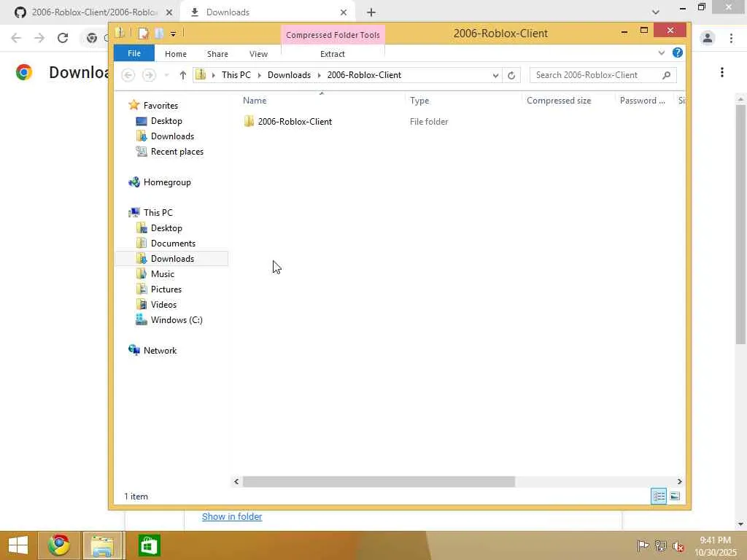Open the Windows Store taskbar icon
Viewport: 747px width, 560px height.
[x=149, y=545]
